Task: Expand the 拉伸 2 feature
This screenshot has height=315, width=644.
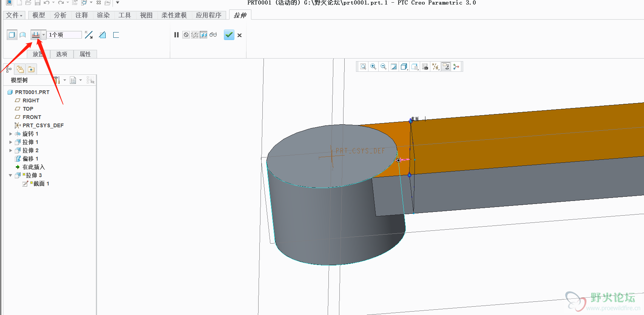Action: 11,150
